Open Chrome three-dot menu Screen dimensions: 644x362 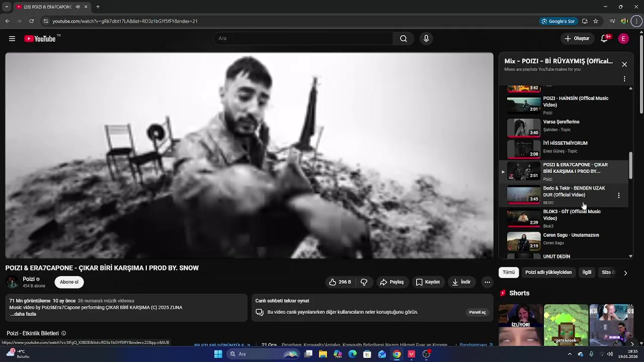pos(636,21)
